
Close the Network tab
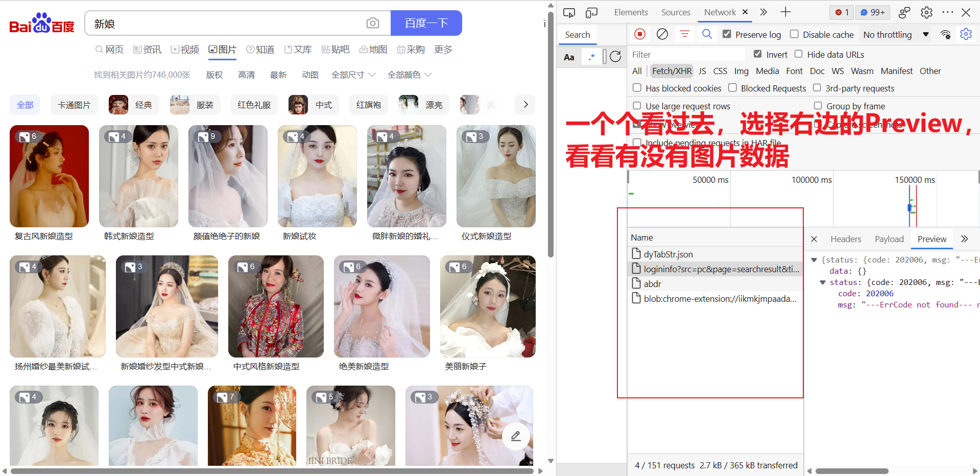click(x=745, y=12)
